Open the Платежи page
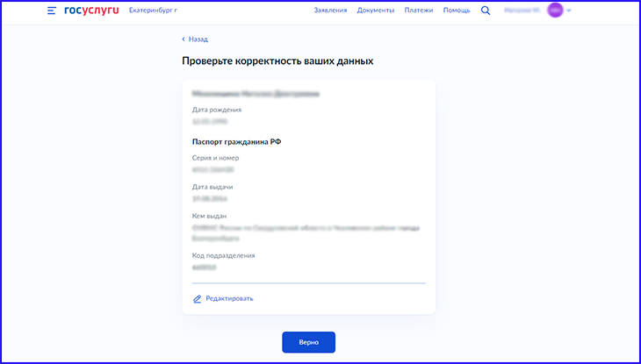The width and height of the screenshot is (641, 364). pos(419,11)
